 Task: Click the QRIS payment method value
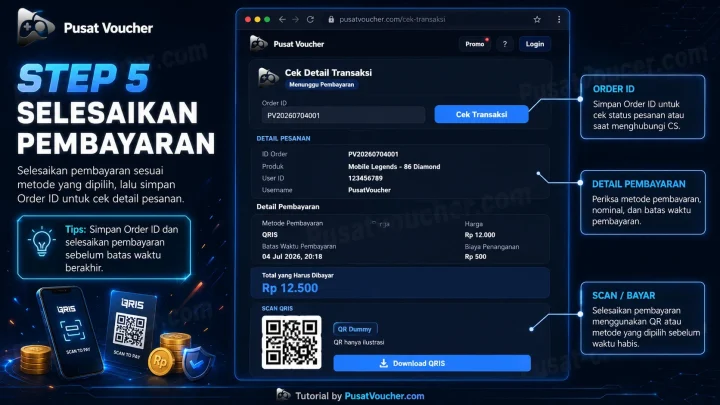point(270,235)
